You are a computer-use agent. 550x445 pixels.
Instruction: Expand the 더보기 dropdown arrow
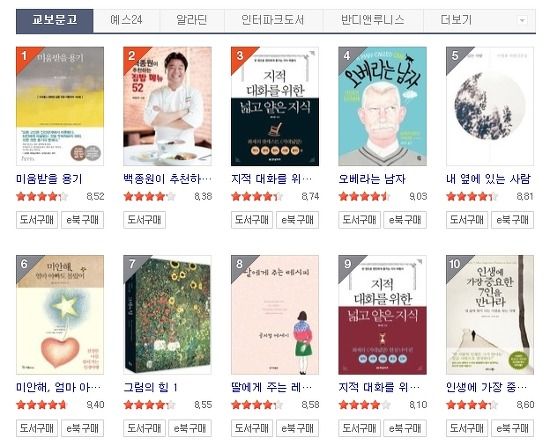click(522, 20)
